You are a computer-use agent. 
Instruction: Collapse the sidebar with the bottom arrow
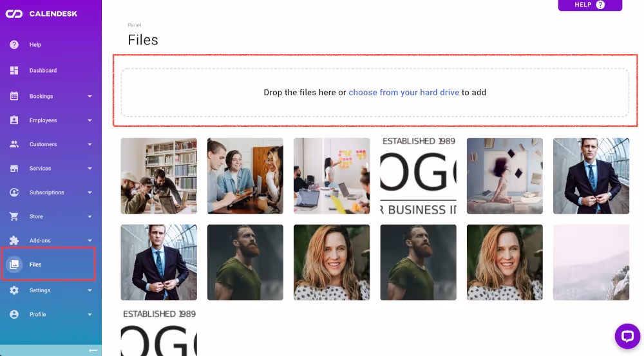(93, 350)
